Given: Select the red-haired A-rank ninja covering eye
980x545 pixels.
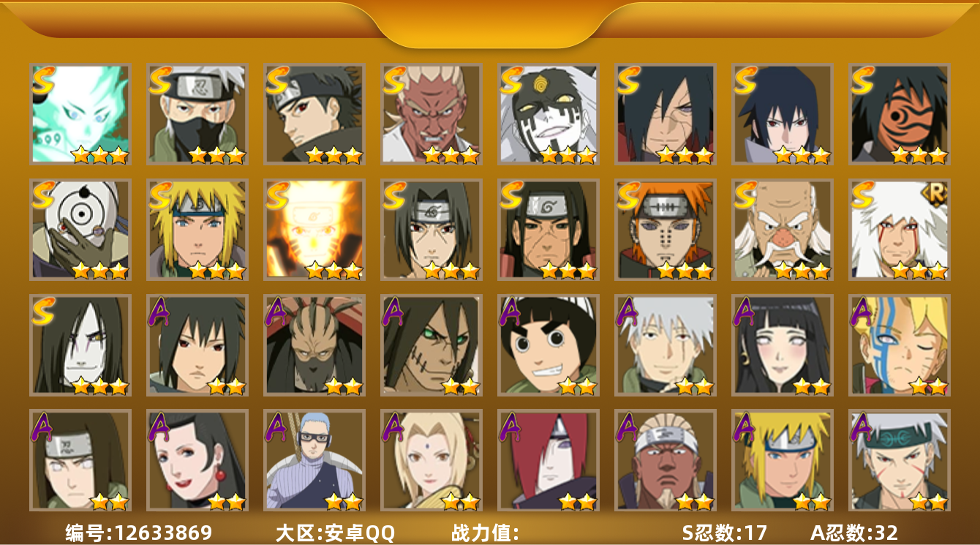Looking at the screenshot, I should pos(549,460).
